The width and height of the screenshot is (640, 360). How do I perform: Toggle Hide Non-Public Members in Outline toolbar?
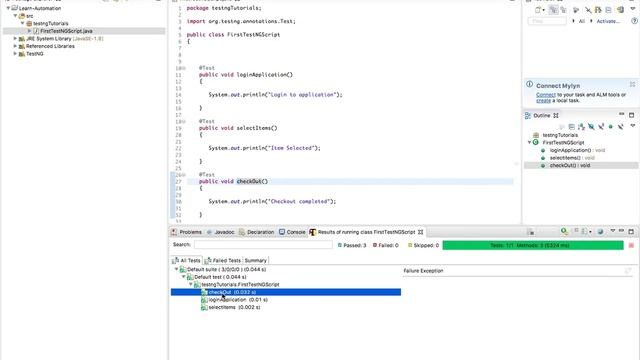[x=611, y=127]
